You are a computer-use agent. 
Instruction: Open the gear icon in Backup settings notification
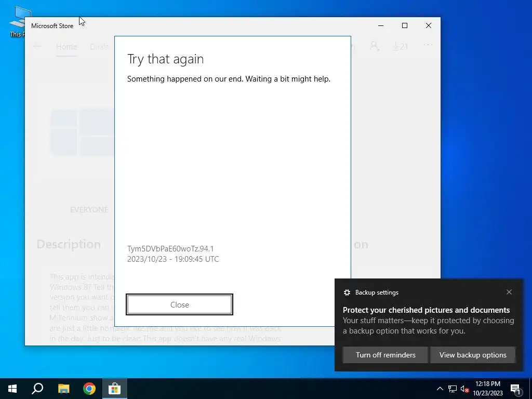pos(347,292)
